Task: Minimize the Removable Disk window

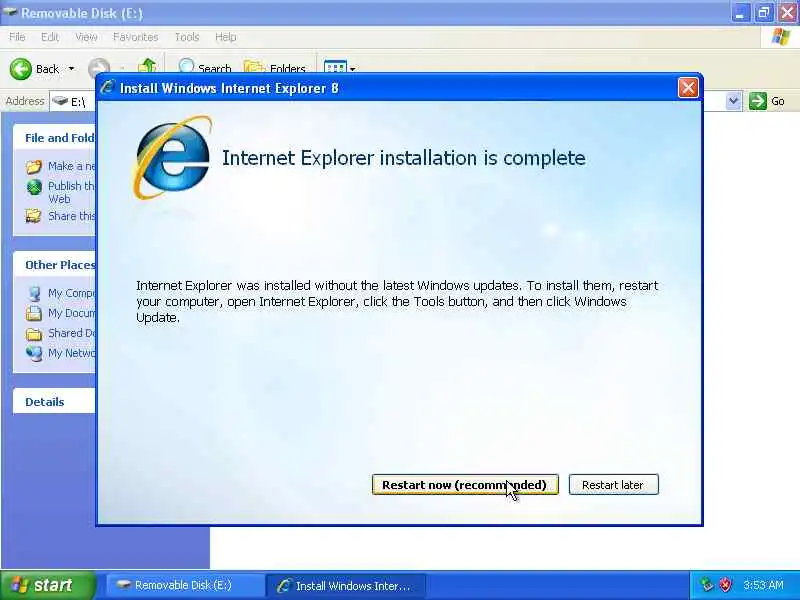Action: [739, 13]
